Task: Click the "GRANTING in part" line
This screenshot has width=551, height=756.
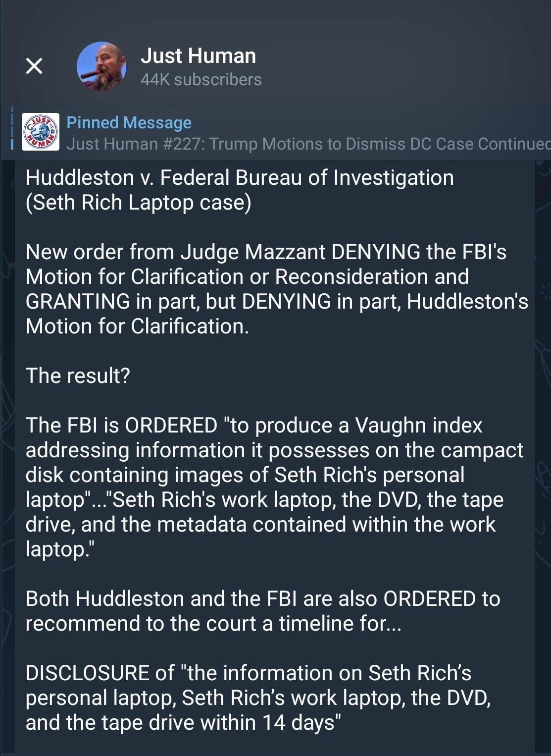Action: pos(277,301)
